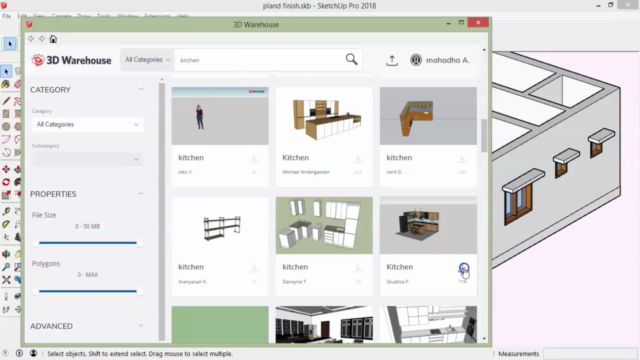Open the File menu
This screenshot has width=640, height=360.
(7, 16)
